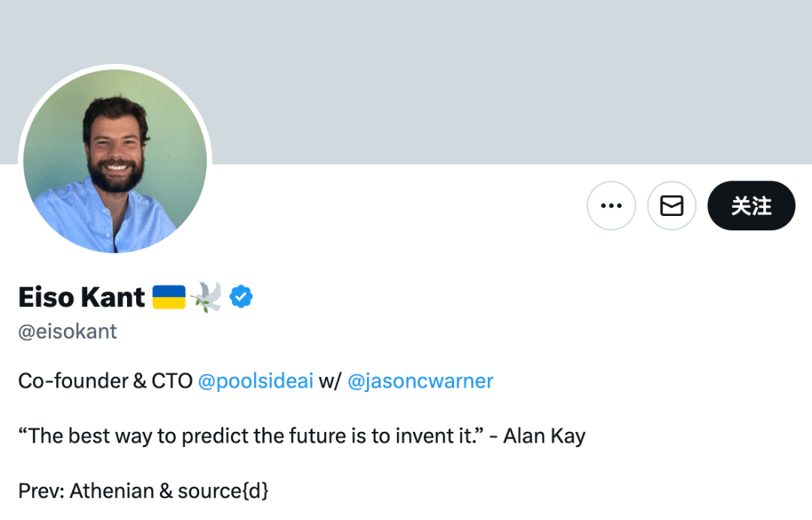Click the Alan Kay quote in the bio
Image resolution: width=812 pixels, height=520 pixels.
(x=301, y=436)
